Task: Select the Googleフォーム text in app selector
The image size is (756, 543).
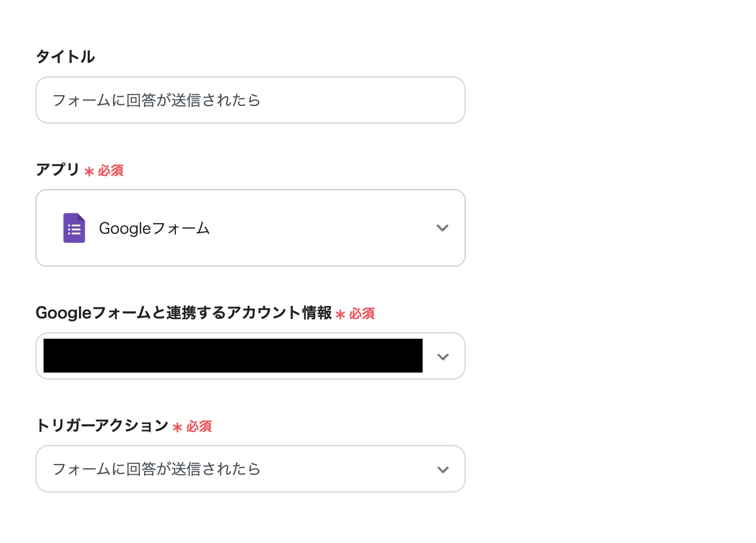Action: pyautogui.click(x=154, y=228)
